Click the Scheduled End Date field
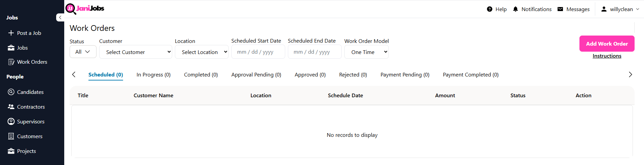 [315, 52]
